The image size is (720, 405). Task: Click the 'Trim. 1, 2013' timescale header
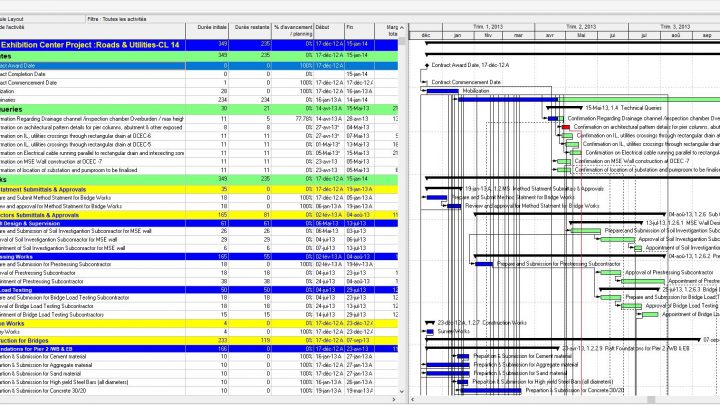[x=488, y=27]
